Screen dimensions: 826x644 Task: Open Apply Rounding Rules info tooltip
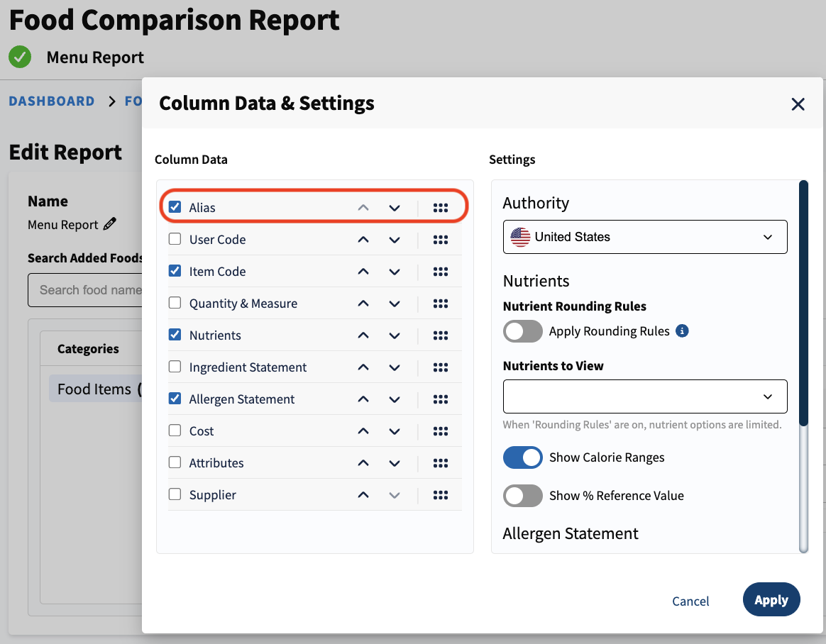(x=682, y=331)
